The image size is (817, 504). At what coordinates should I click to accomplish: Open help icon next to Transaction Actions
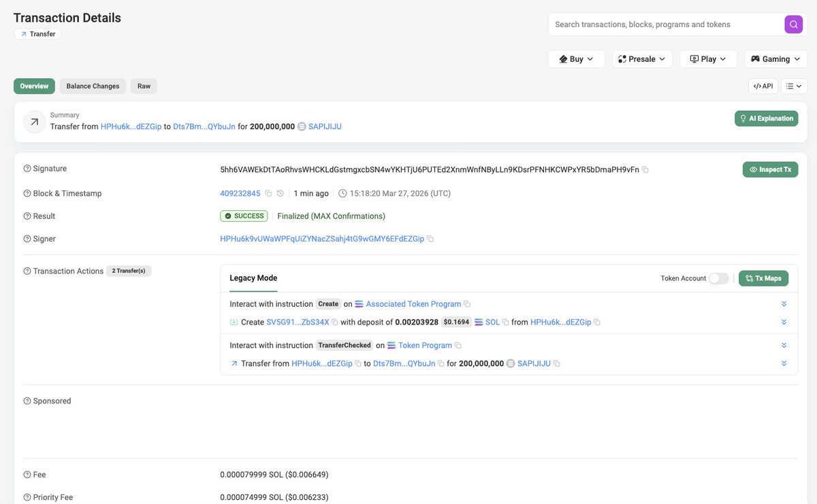tap(27, 271)
